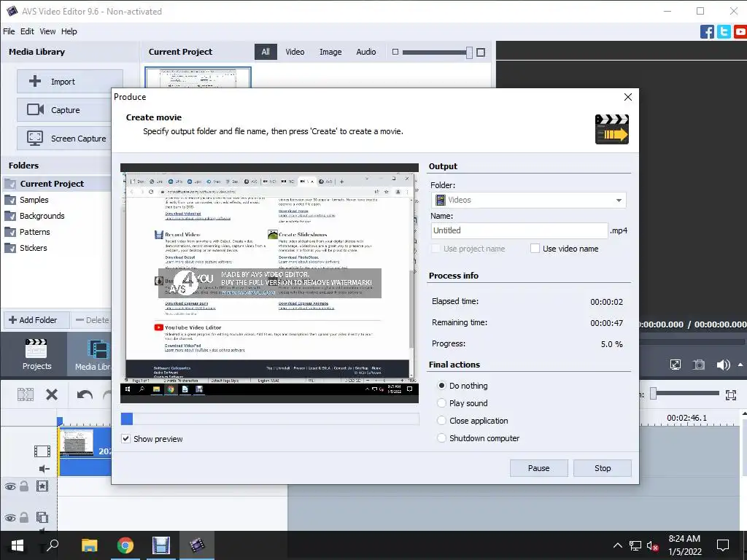The width and height of the screenshot is (747, 560).
Task: Open the Twitter icon in the header
Action: point(724,32)
